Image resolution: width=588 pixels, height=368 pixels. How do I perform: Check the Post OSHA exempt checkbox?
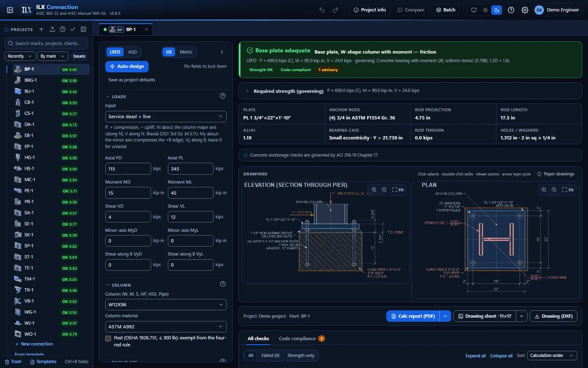108,338
